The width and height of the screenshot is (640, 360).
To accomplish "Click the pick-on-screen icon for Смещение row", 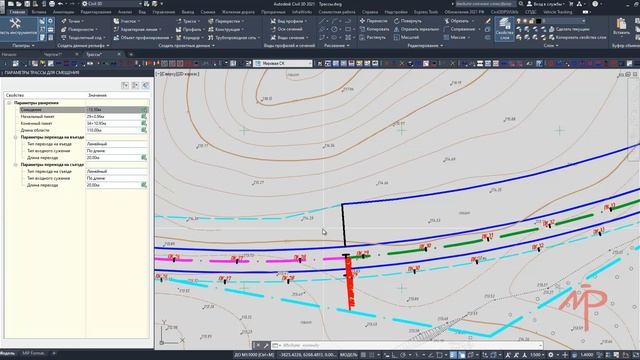I will click(144, 110).
